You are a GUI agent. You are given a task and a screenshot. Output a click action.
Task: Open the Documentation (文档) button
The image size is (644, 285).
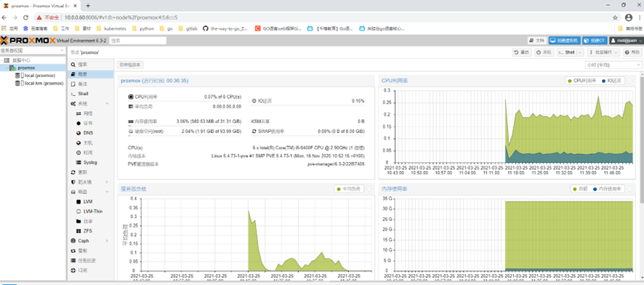point(537,41)
